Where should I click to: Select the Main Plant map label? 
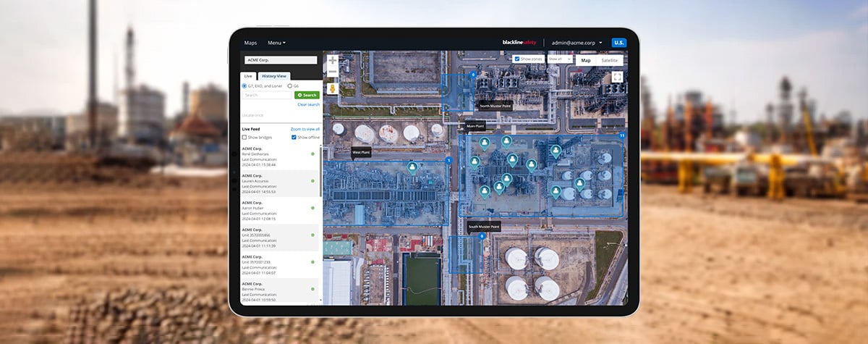(x=475, y=125)
